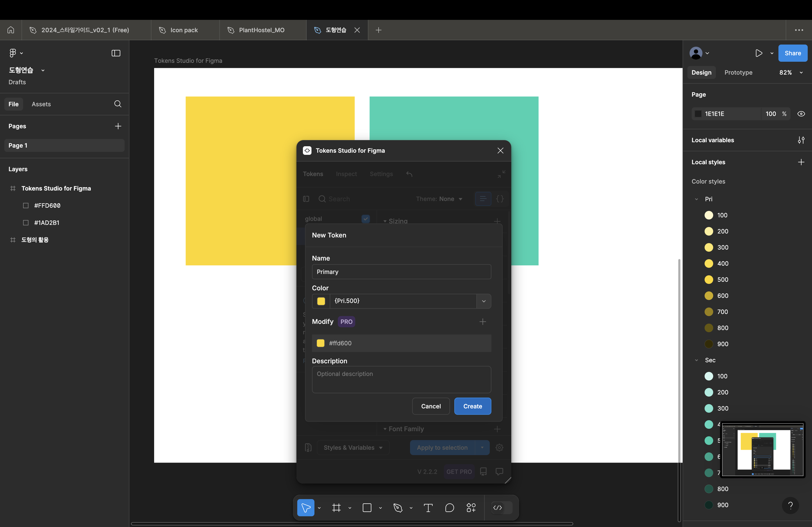Click the Color field yellow swatch
Screen dimensions: 812x527
pos(321,301)
